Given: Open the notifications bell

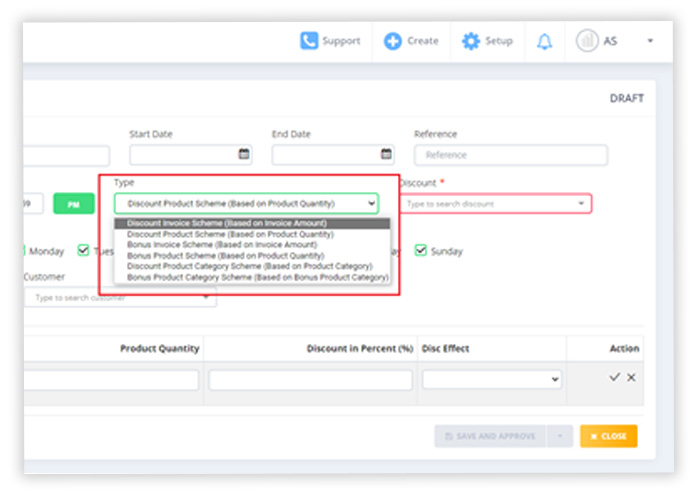Looking at the screenshot, I should click(544, 42).
